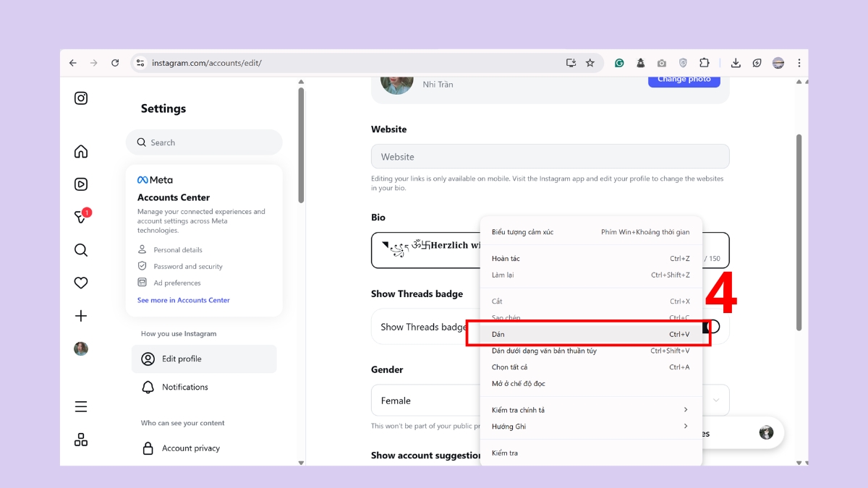The width and height of the screenshot is (868, 488).
Task: Click the Create plus icon in the sidebar
Action: [80, 315]
